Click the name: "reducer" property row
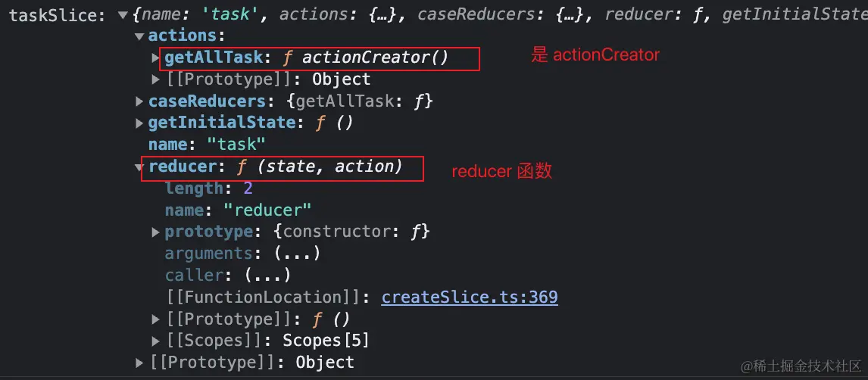The height and width of the screenshot is (380, 868). [238, 210]
